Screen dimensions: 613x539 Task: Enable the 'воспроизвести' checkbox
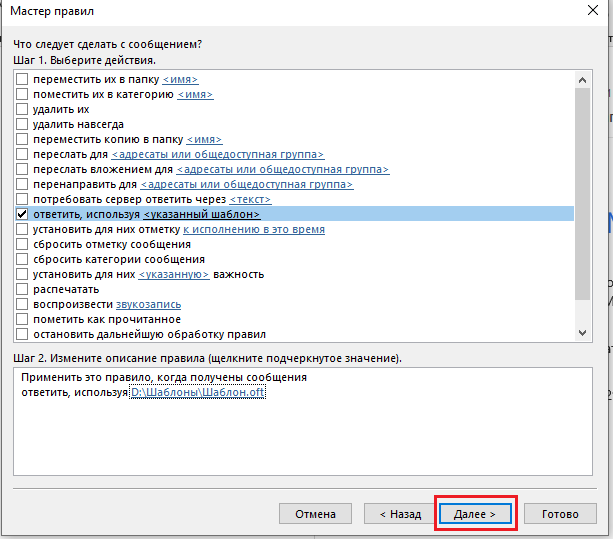click(x=22, y=304)
